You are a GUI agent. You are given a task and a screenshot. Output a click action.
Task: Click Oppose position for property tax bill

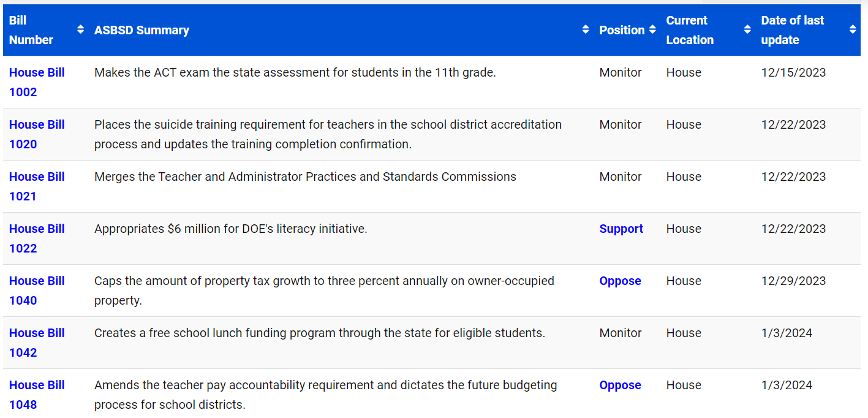[x=620, y=281]
